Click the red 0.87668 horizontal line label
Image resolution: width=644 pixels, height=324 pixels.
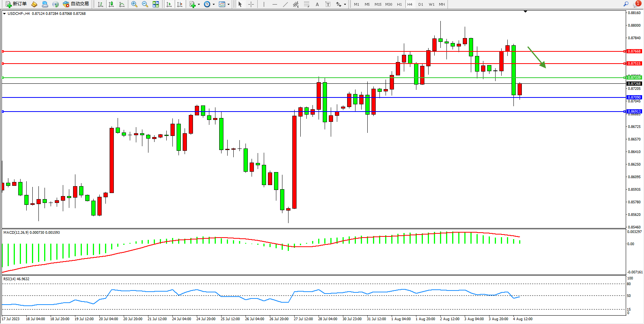634,51
